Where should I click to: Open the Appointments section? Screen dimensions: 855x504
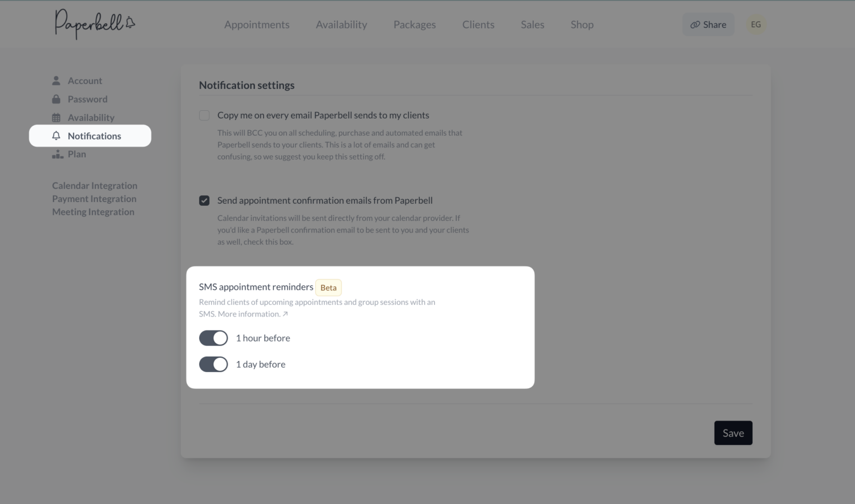[257, 24]
